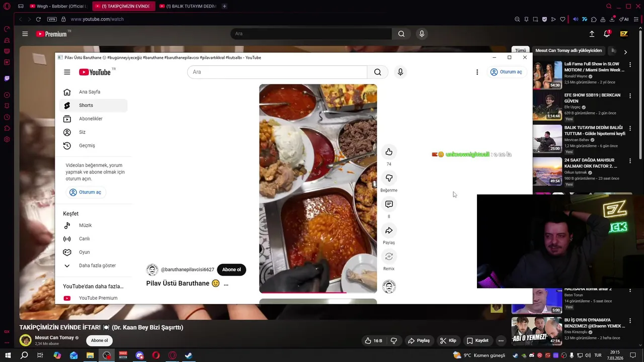
Task: Open EFE SHOW S3B19 video thumbnail
Action: point(547,106)
